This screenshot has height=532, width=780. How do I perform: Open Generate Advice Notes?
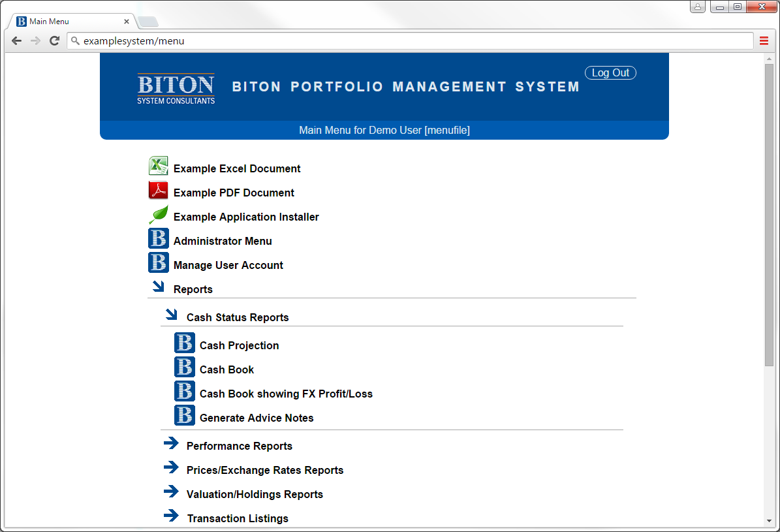coord(257,418)
